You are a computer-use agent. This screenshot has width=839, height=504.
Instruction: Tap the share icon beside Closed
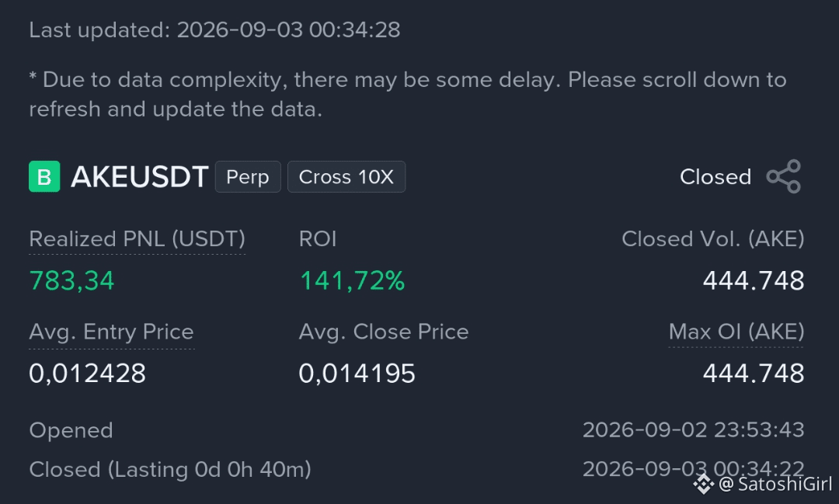pyautogui.click(x=784, y=176)
